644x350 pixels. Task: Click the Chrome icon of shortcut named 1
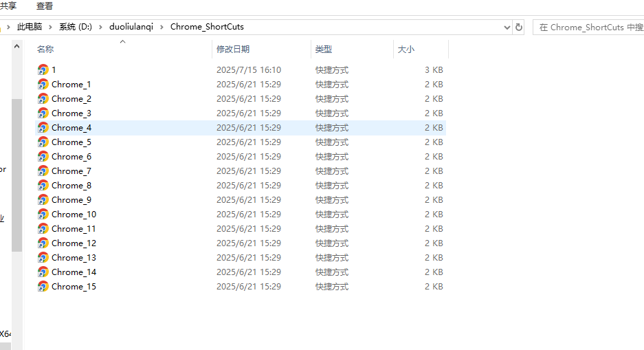[x=43, y=70]
